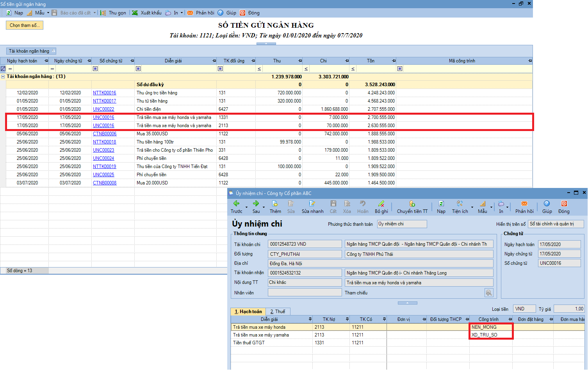Click the Nạp reload icon in the ledger toolbar
The height and width of the screenshot is (372, 588).
pos(9,13)
